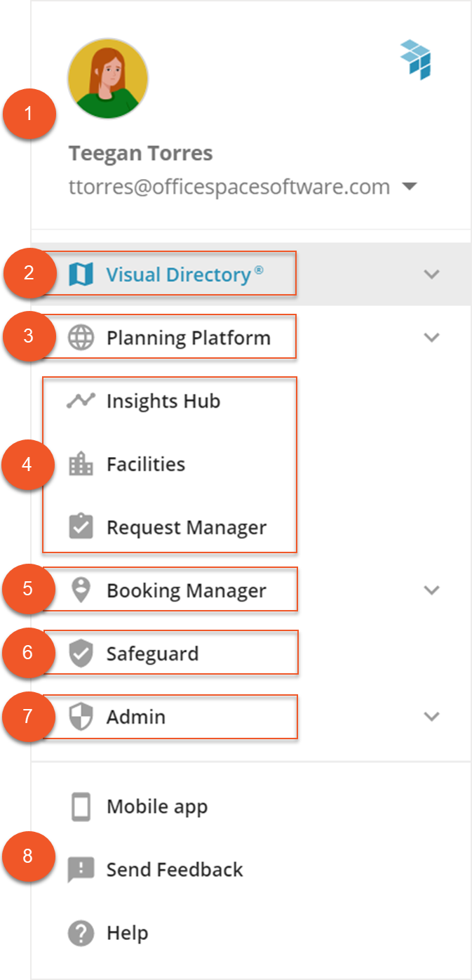Select the Planning Platform globe icon
The image size is (472, 980).
coord(83,337)
